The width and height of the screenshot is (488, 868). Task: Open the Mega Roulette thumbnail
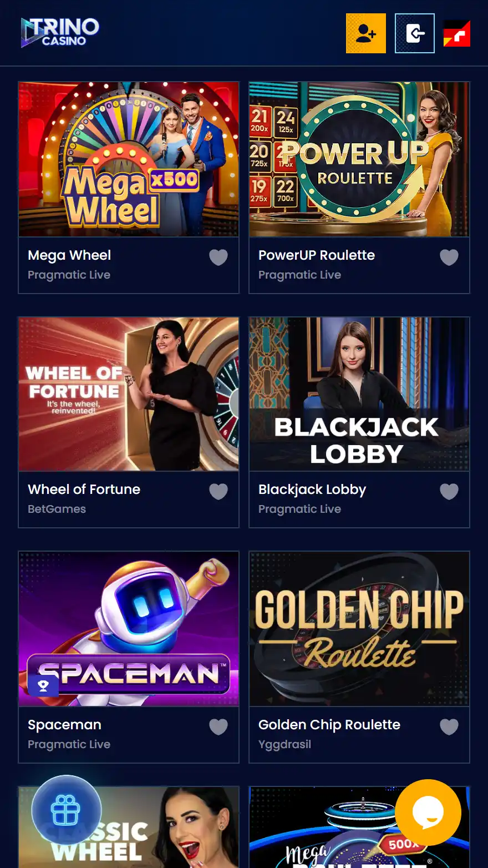pyautogui.click(x=359, y=827)
